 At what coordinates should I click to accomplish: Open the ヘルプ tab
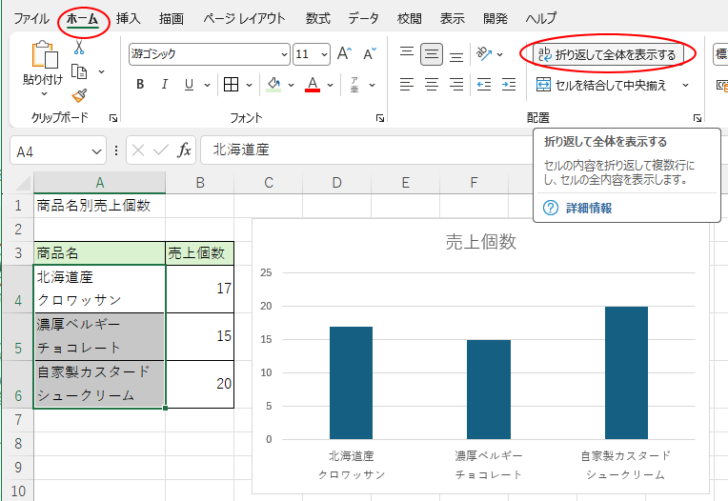pos(541,19)
